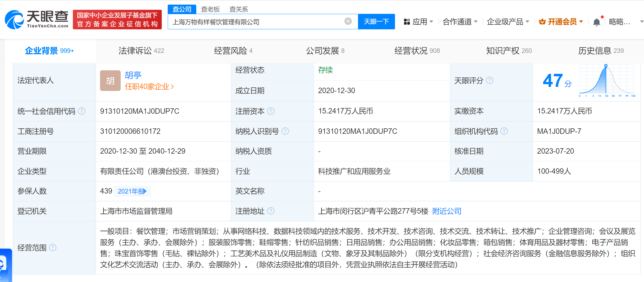Open the 经营风险 tab

click(233, 51)
